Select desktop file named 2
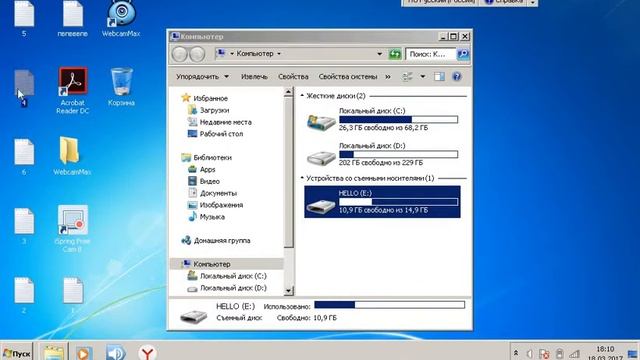 pyautogui.click(x=24, y=296)
